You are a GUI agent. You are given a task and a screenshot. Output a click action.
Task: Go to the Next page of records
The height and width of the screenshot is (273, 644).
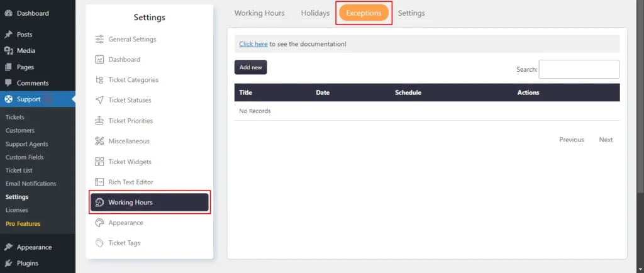click(x=606, y=140)
